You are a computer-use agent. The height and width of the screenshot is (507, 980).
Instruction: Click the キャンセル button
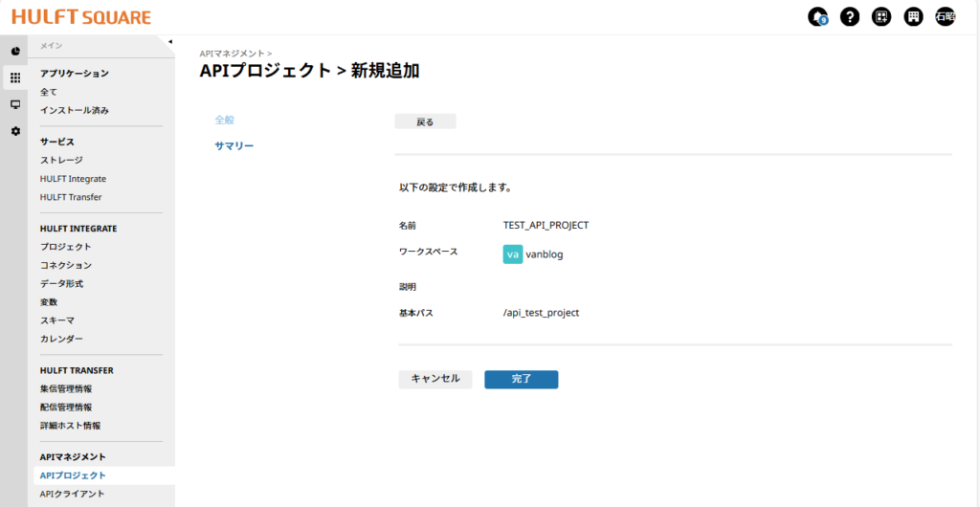click(435, 379)
